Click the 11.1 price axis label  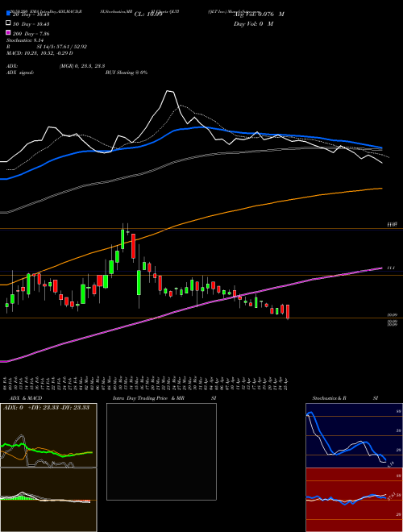coord(391,268)
